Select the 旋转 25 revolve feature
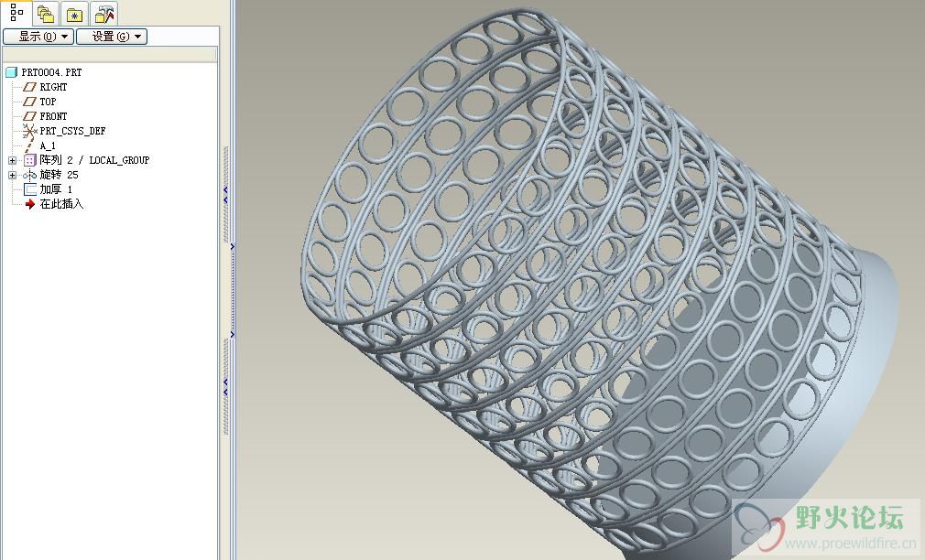925x560 pixels. click(59, 175)
